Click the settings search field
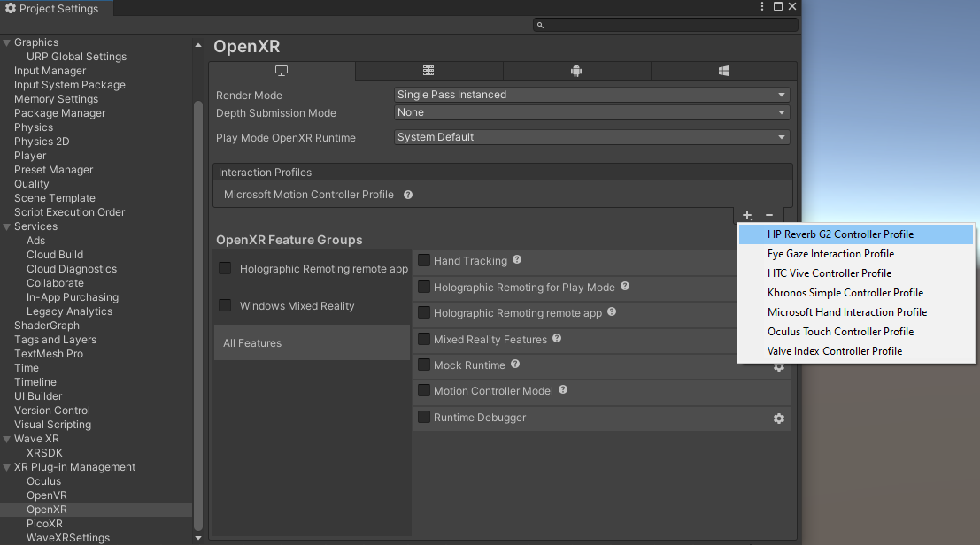 666,25
